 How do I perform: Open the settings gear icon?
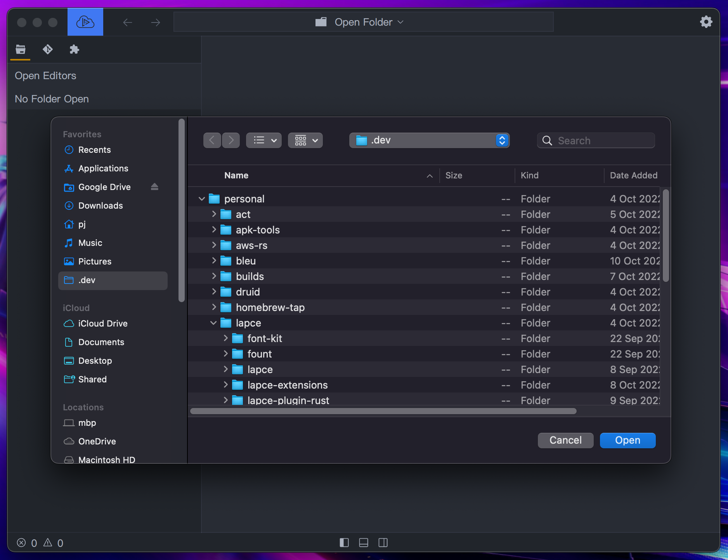point(706,22)
